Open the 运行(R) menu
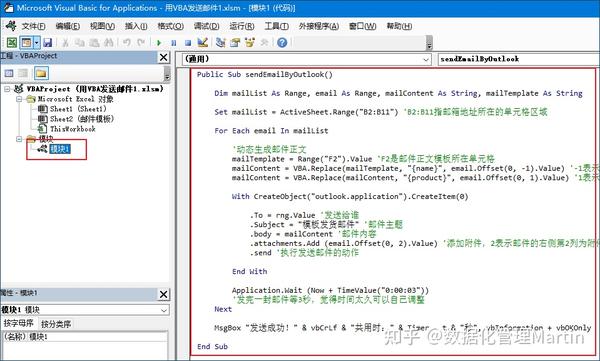600x361 pixels. pos(242,26)
